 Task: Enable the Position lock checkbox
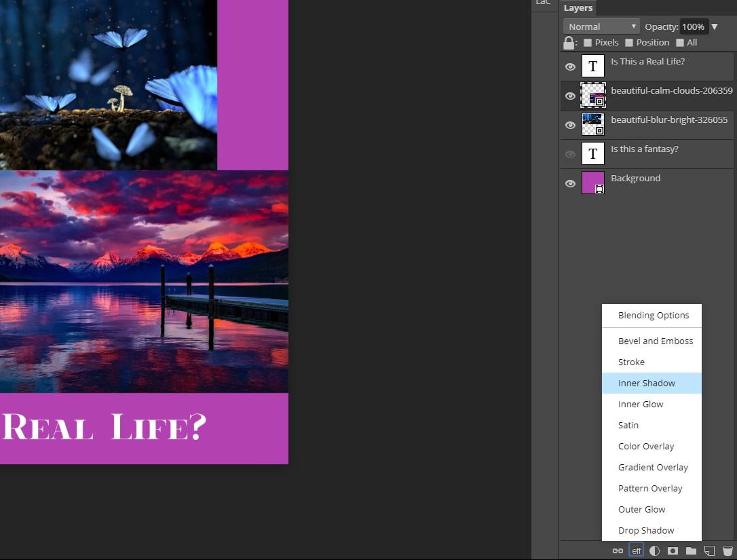(629, 43)
